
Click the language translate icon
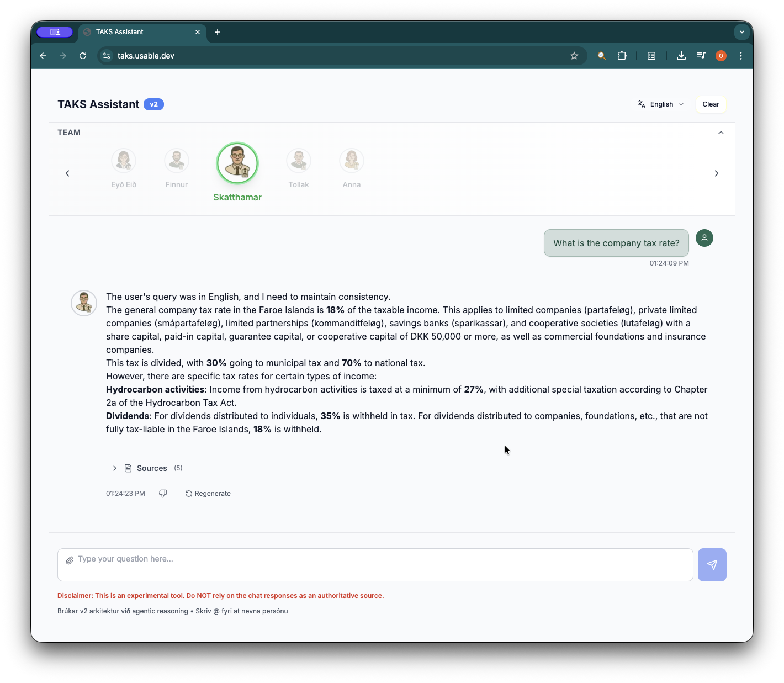(641, 104)
